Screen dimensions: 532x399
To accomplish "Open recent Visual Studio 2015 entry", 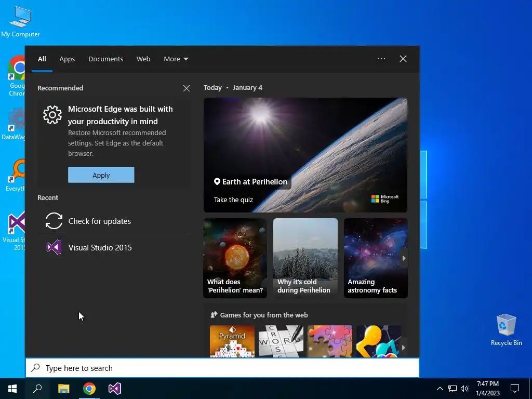I will pos(114,247).
